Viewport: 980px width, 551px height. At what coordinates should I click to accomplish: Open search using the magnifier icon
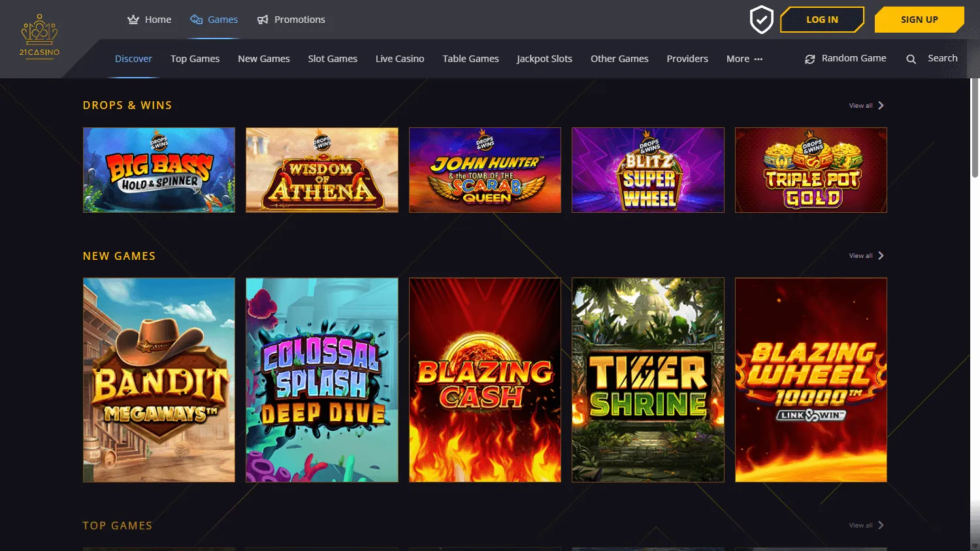pyautogui.click(x=911, y=58)
